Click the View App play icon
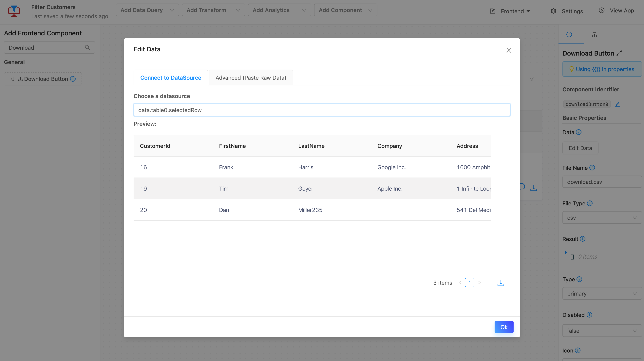The height and width of the screenshot is (361, 644). point(601,10)
